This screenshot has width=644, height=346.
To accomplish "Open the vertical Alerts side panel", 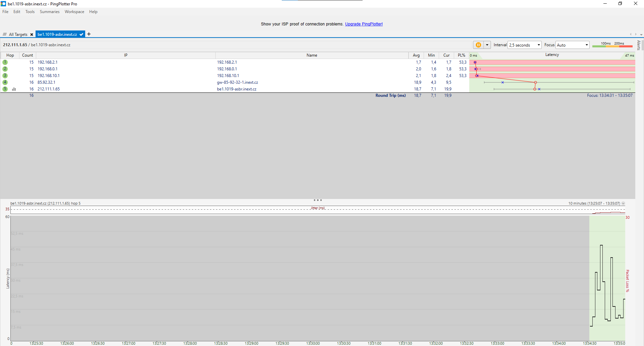I will pyautogui.click(x=639, y=45).
